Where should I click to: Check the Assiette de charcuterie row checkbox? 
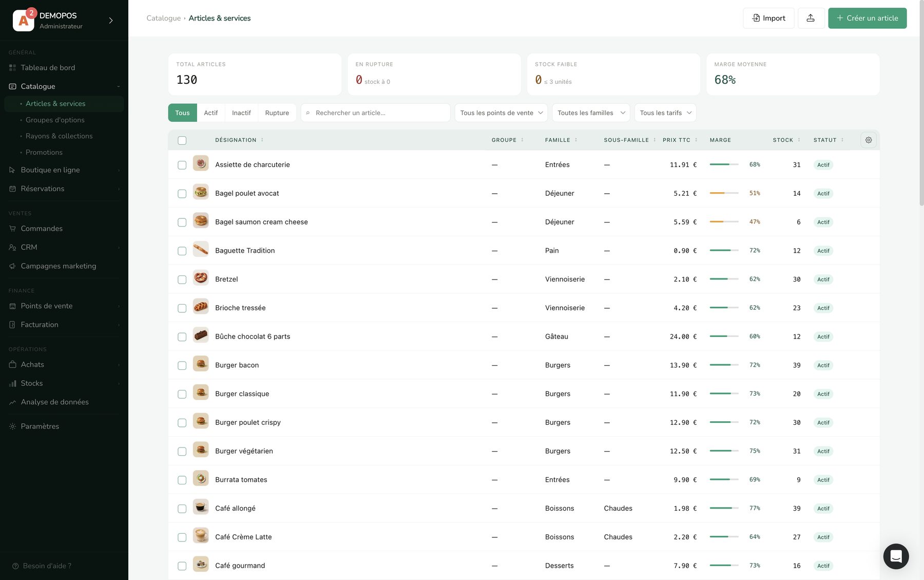pos(182,165)
